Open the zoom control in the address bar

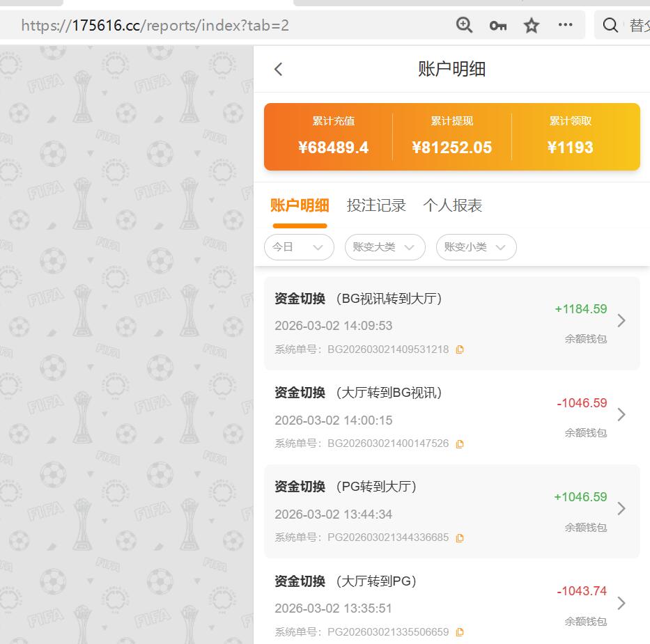tap(463, 25)
